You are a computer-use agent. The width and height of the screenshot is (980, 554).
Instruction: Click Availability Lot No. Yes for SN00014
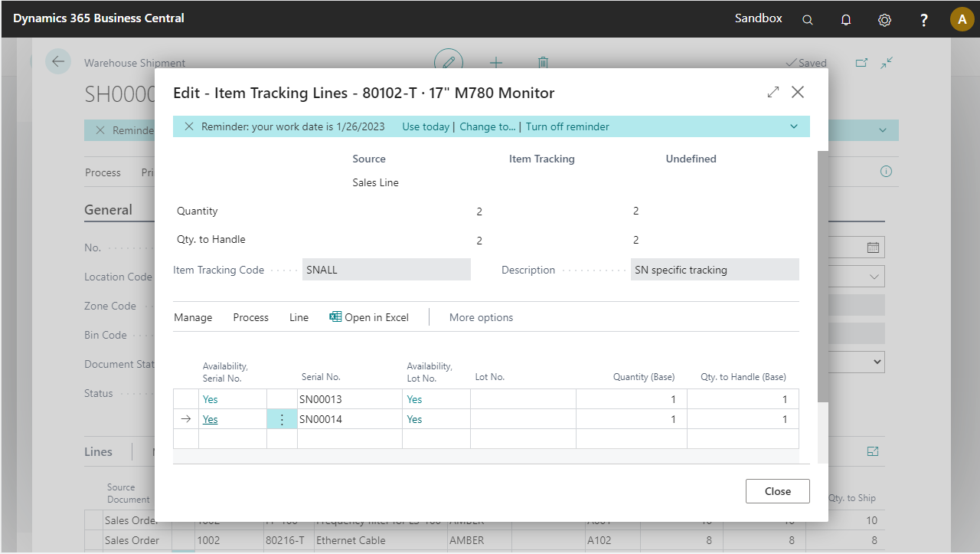[414, 419]
